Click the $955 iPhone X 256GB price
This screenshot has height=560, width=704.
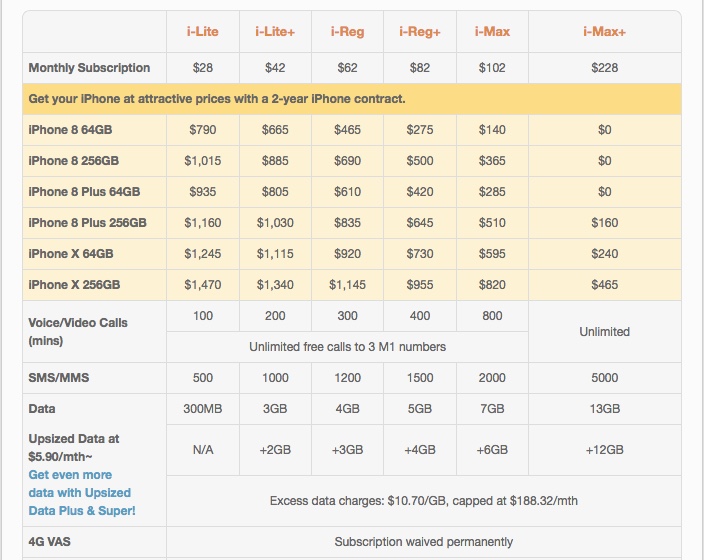pos(420,285)
